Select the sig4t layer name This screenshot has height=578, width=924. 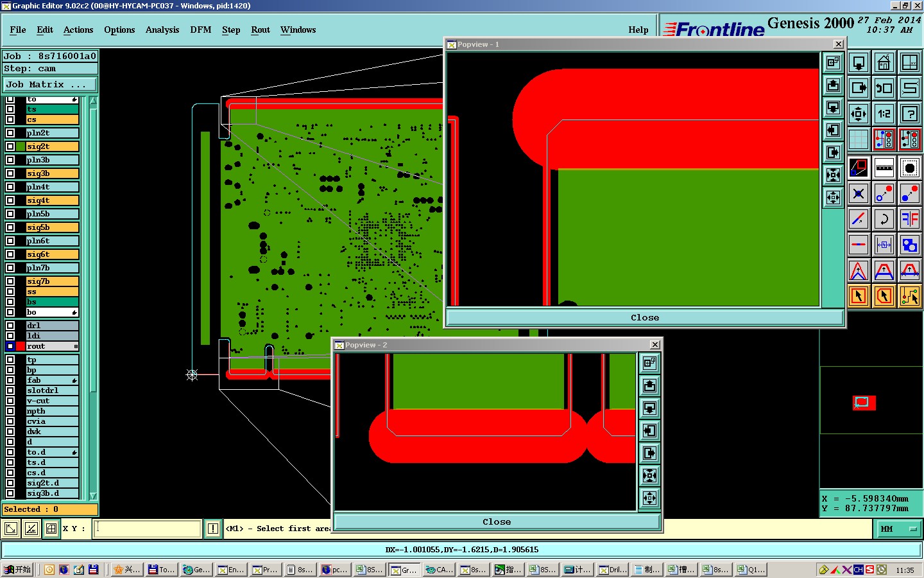[52, 200]
